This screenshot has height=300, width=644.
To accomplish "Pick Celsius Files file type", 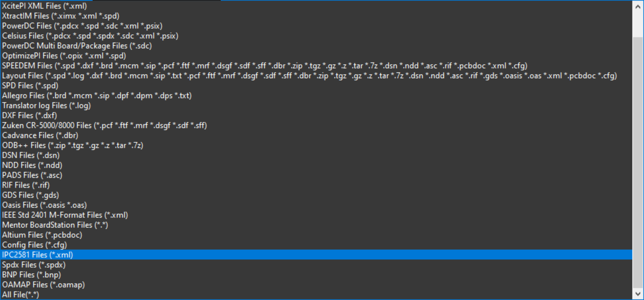I will pos(90,36).
